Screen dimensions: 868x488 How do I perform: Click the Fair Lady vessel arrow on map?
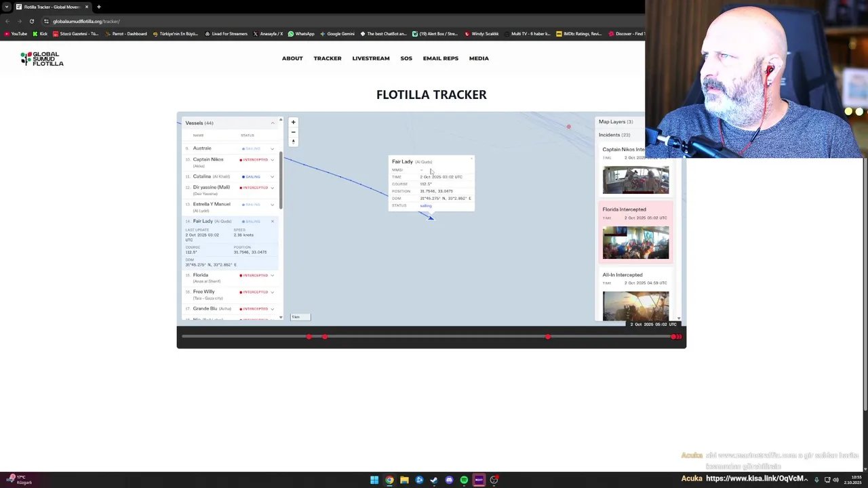pos(430,217)
